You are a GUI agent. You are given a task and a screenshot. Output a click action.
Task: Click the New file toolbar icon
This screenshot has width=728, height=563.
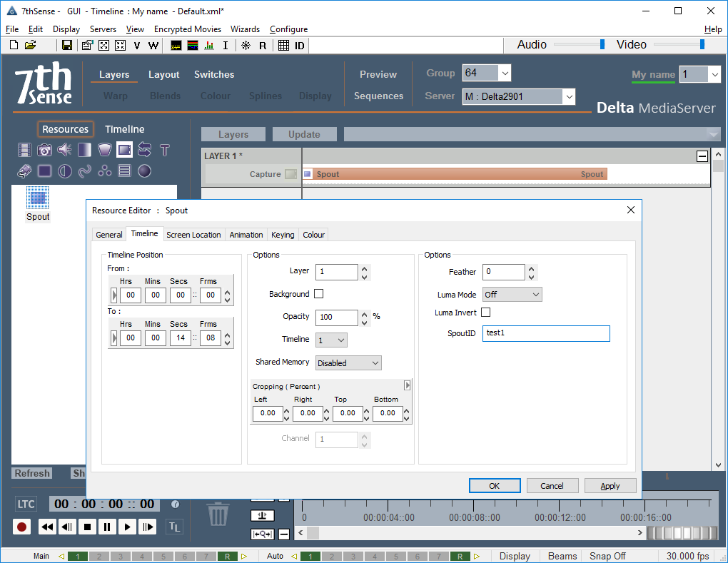click(x=14, y=45)
